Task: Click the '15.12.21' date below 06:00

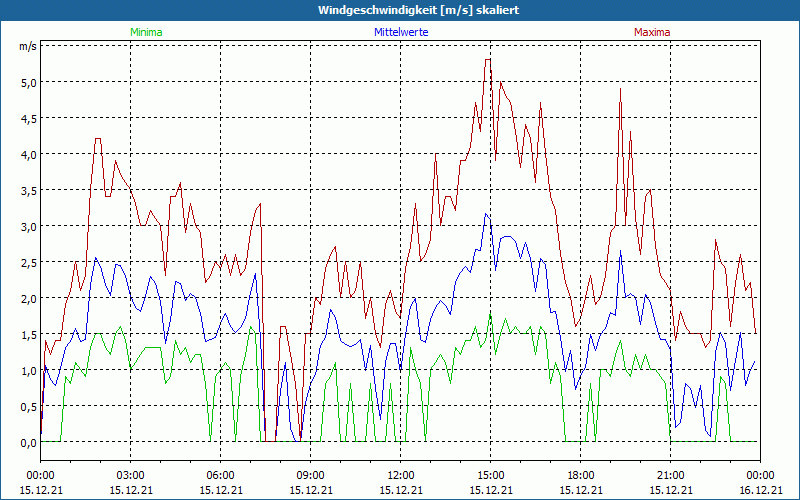Action: (220, 490)
